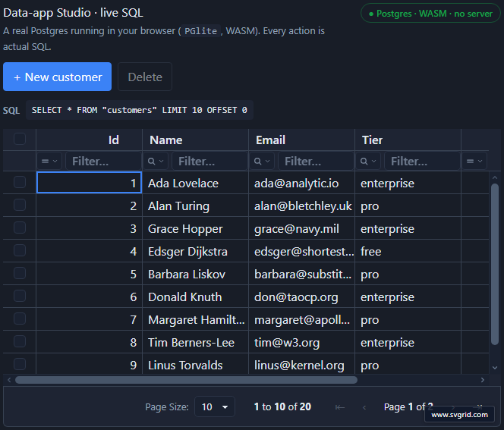Select the Linus Torvalds name cell

coord(195,364)
